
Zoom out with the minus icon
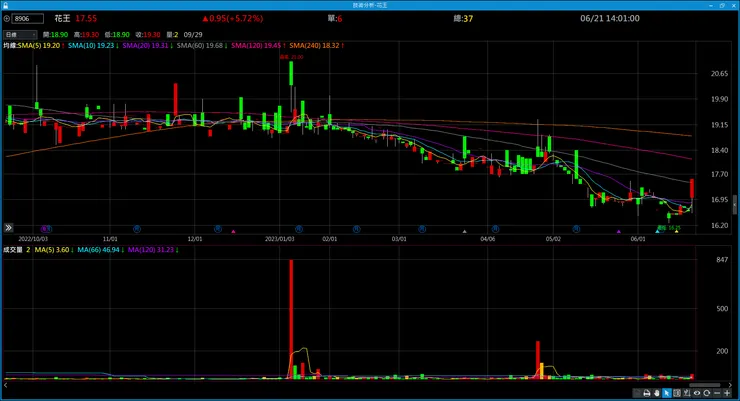tap(717, 393)
